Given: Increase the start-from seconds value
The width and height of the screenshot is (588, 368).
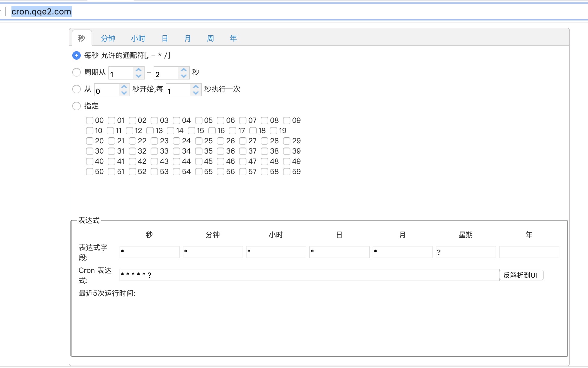Looking at the screenshot, I should click(x=124, y=87).
